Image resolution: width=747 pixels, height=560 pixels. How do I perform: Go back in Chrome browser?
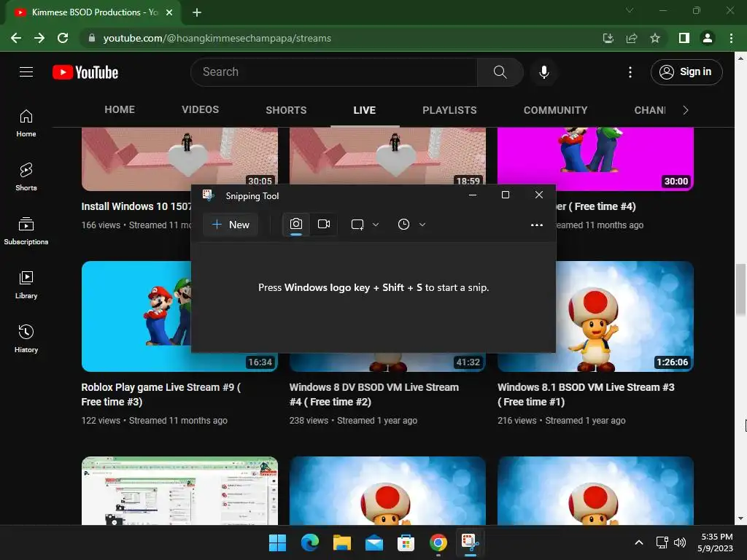pyautogui.click(x=16, y=38)
